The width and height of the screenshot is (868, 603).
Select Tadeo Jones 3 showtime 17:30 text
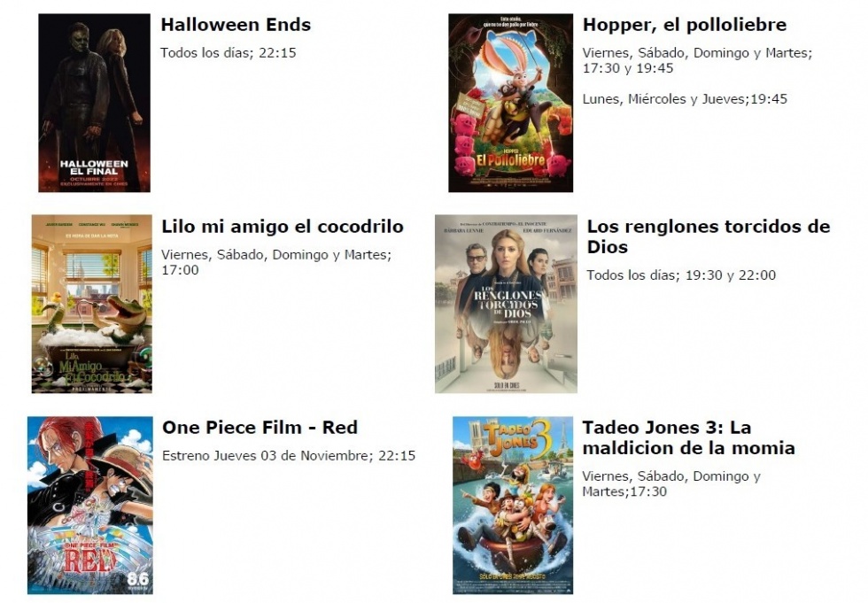pos(671,483)
